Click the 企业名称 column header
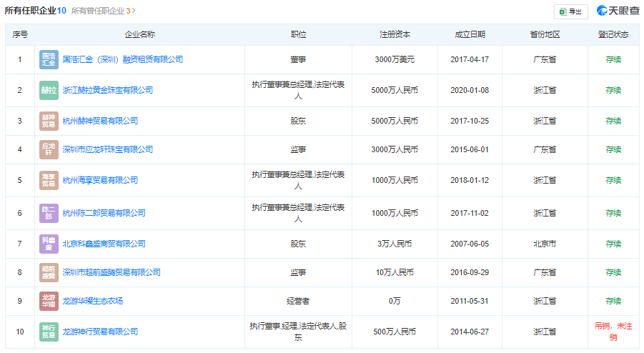Screen dimensions: 644x353 coord(139,35)
